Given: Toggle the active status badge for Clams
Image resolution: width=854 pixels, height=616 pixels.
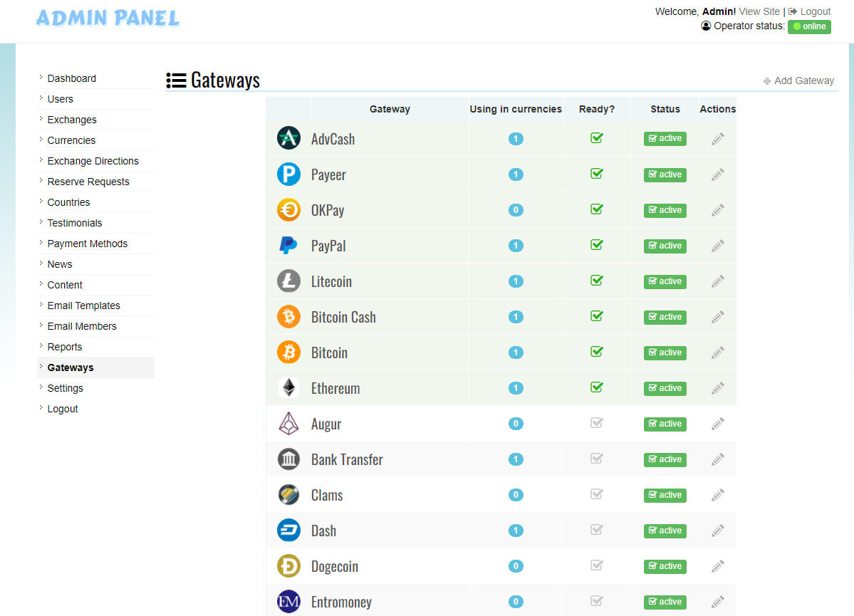Looking at the screenshot, I should click(x=665, y=495).
